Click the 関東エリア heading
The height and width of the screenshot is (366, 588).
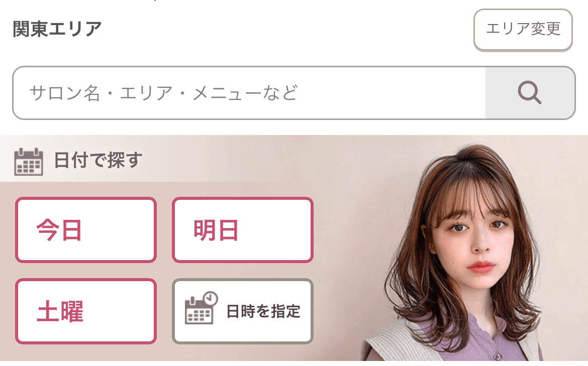point(57,29)
